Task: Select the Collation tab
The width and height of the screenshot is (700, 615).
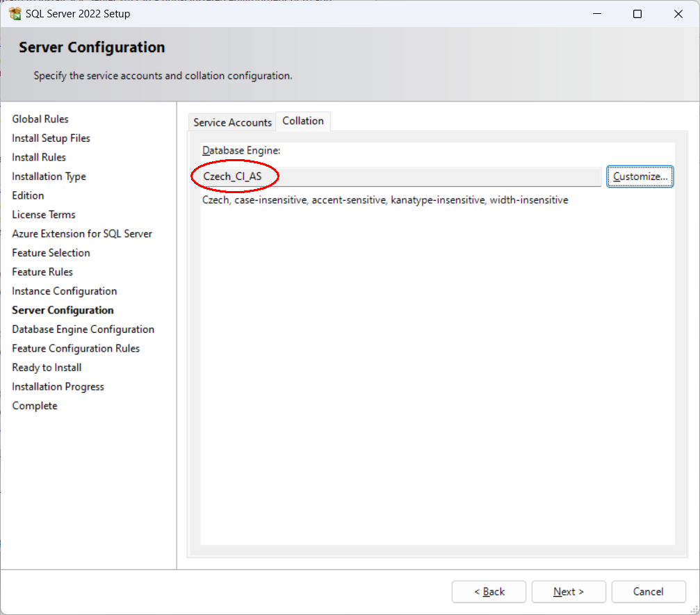Action: click(x=303, y=121)
